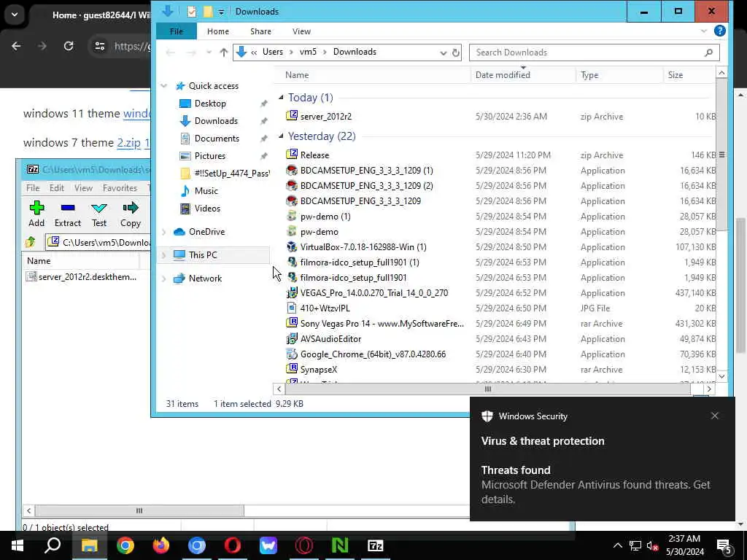Collapse Quick access tree node

coord(164,86)
